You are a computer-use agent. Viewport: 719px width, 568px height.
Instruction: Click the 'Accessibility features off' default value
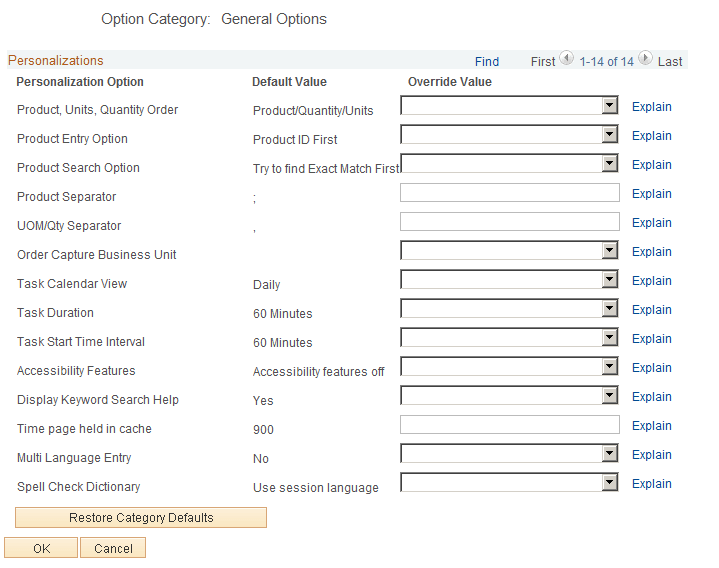click(x=318, y=371)
